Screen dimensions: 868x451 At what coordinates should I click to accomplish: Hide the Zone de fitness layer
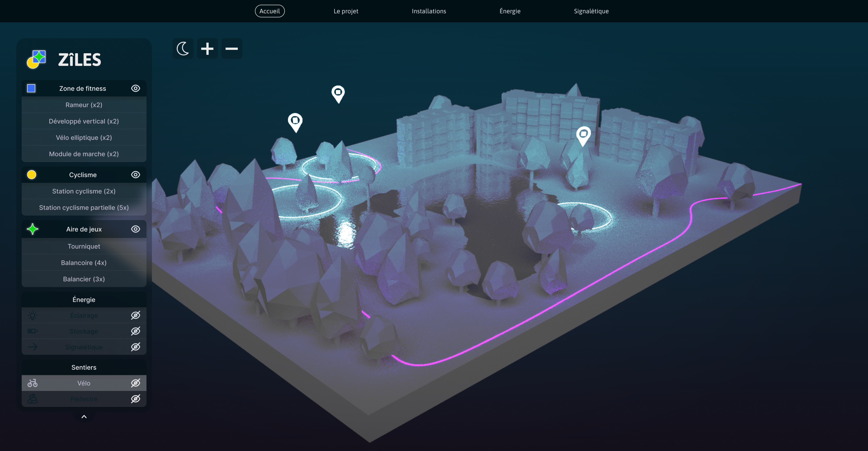[x=135, y=88]
